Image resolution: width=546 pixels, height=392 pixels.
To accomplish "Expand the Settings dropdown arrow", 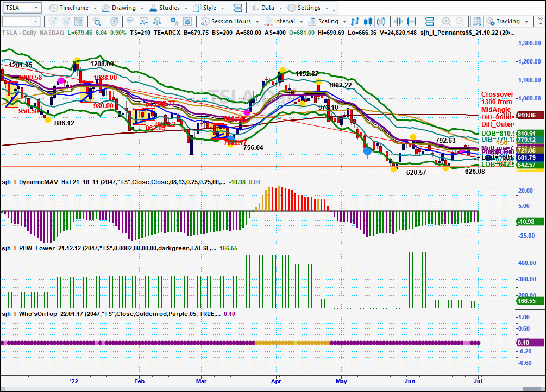I will point(327,8).
